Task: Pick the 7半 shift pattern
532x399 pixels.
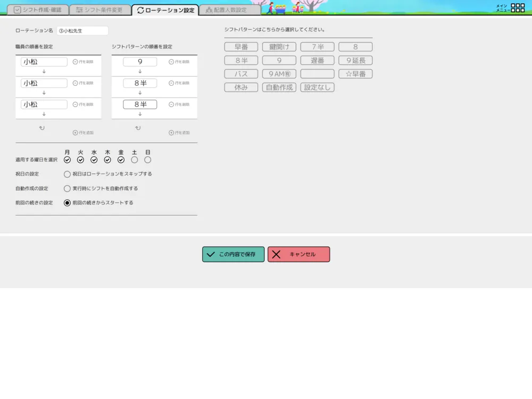Action: pos(317,47)
